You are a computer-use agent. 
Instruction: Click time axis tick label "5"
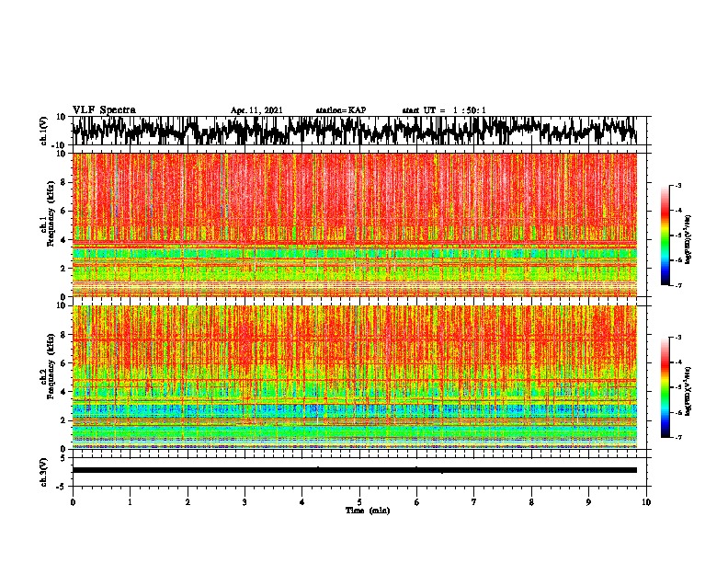[x=359, y=502]
